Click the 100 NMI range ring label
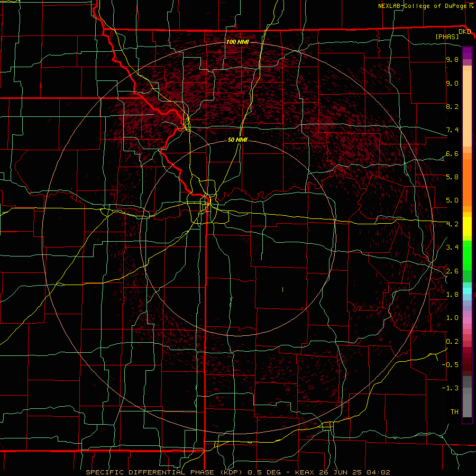476x476 pixels. pos(237,42)
